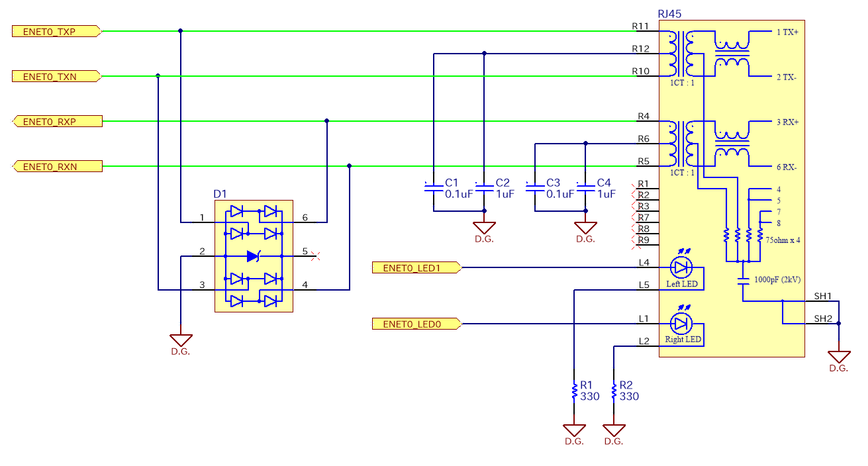
Task: Click the ground symbol beside SH2 pin
Action: [838, 357]
